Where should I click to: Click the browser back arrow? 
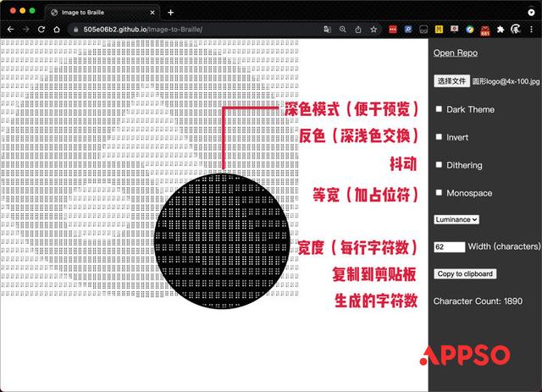9,29
